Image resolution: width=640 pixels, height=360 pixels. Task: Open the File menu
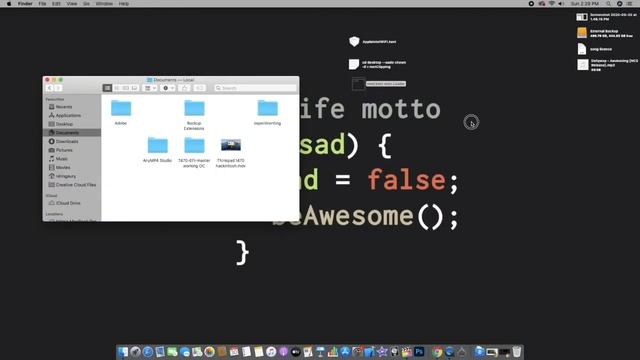[42, 4]
